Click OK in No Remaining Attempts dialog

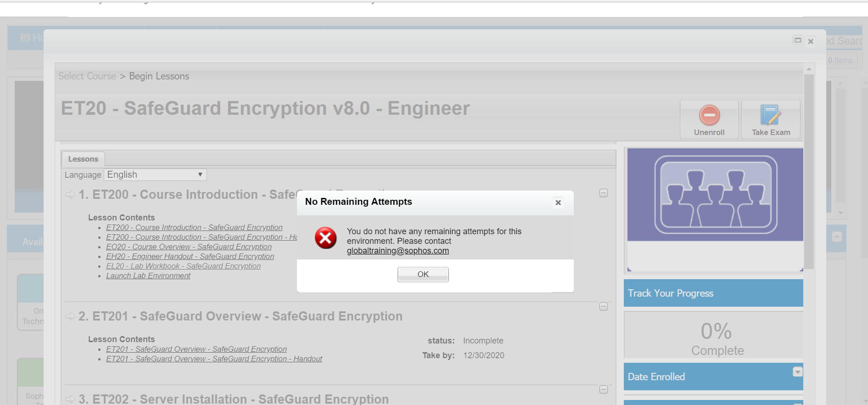[x=423, y=274]
